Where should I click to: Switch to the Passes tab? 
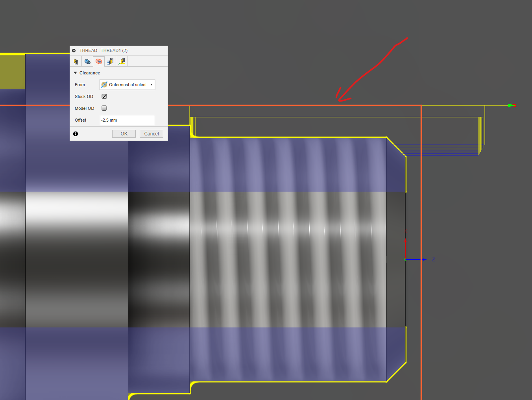(110, 61)
